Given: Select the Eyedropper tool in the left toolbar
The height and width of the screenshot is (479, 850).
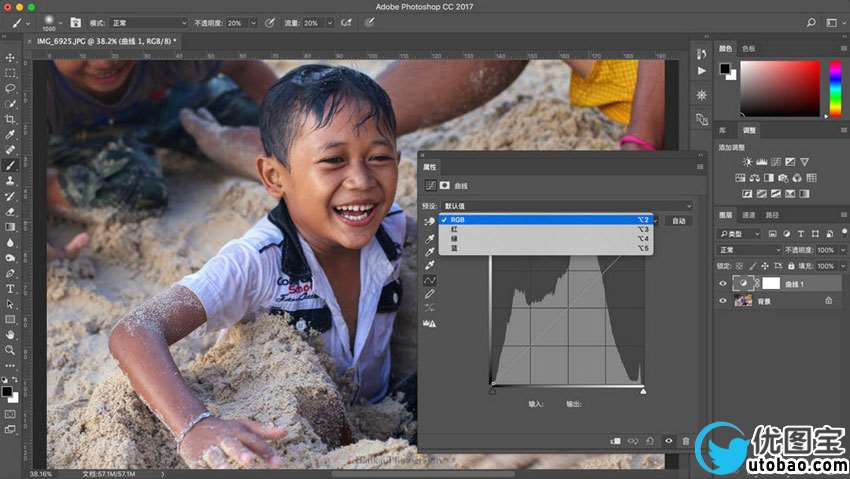Looking at the screenshot, I should click(10, 134).
